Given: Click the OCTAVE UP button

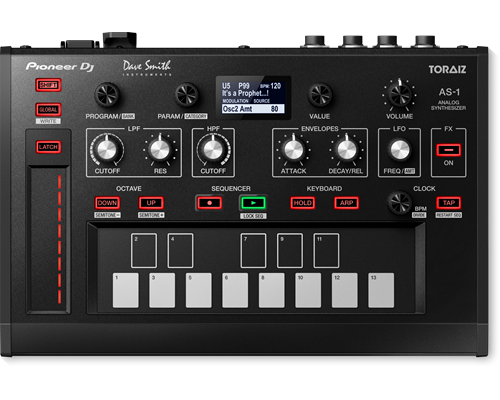Looking at the screenshot, I should click(x=151, y=203).
